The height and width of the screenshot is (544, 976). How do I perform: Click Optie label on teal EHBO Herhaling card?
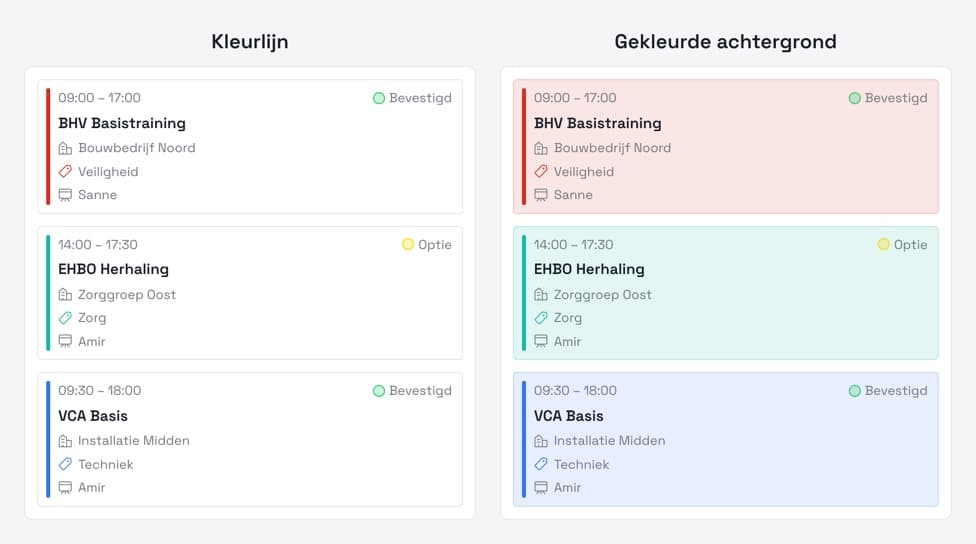point(910,245)
